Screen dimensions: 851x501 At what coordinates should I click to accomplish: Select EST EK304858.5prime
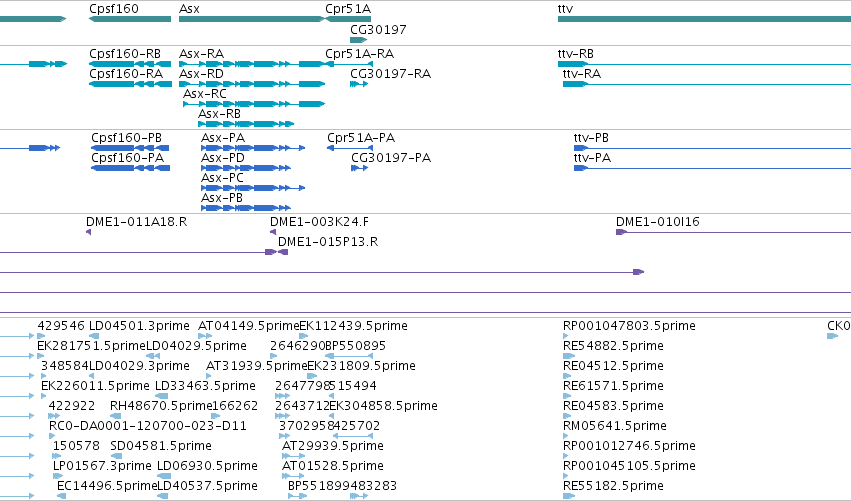[x=383, y=407]
